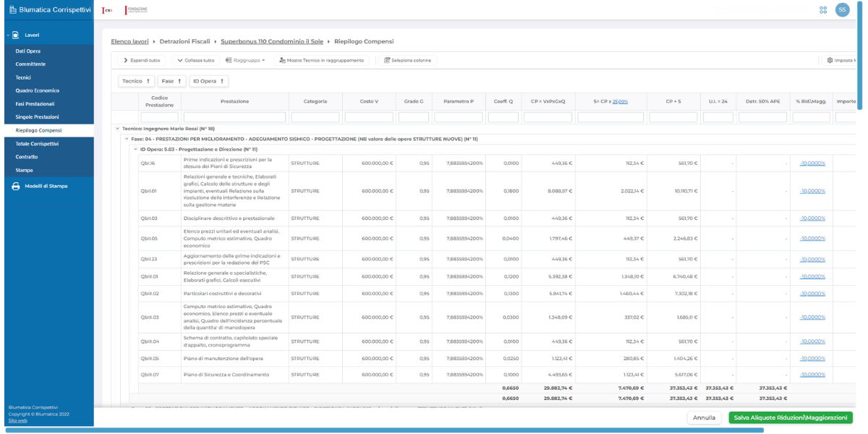Go to Totale Corrispettivi section
The height and width of the screenshot is (434, 868).
[38, 143]
